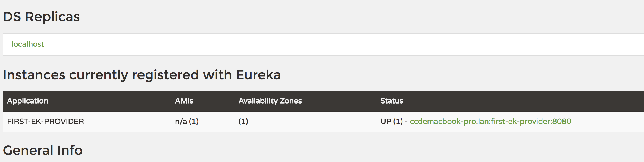Click the word Replicas in the top heading
The width and height of the screenshot is (644, 162).
tap(52, 17)
